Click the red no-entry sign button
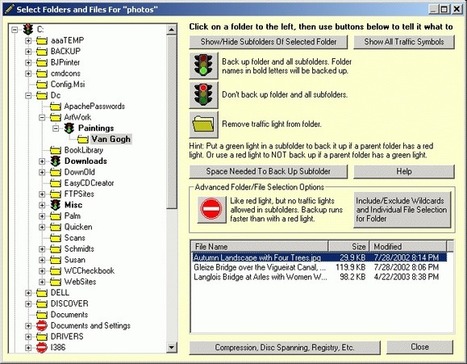Screen dimensions: 467x364 pyautogui.click(x=211, y=209)
